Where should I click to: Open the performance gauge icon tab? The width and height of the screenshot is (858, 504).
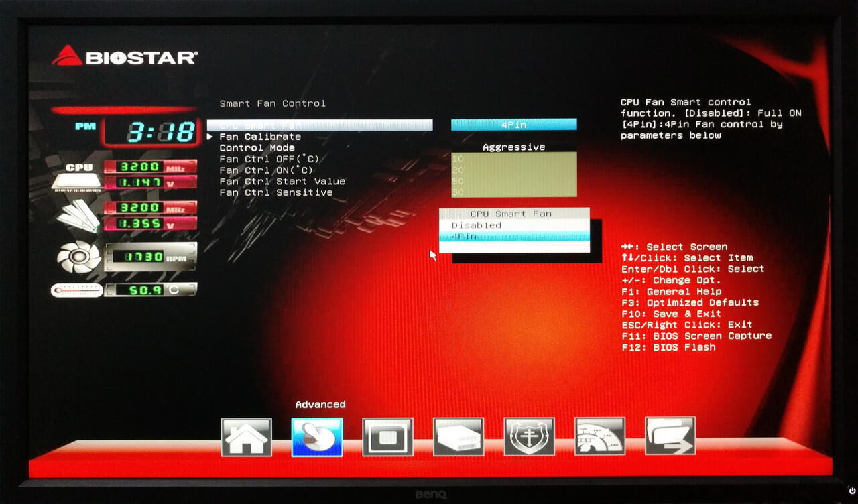pyautogui.click(x=600, y=437)
